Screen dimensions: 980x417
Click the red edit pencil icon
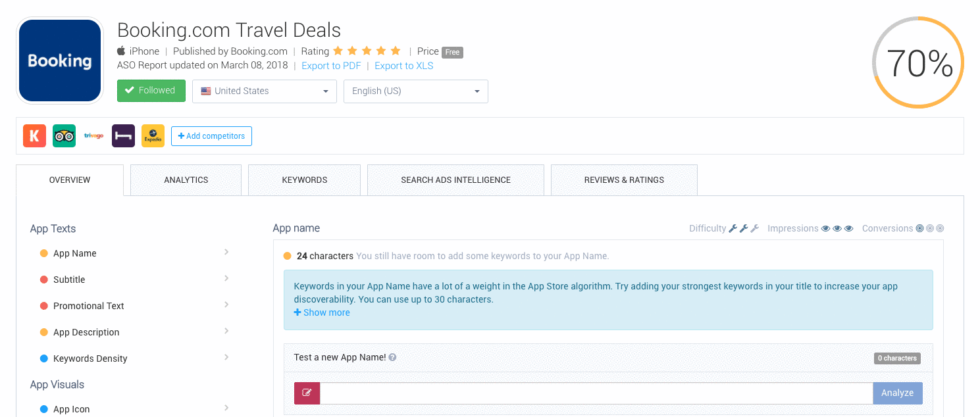307,393
